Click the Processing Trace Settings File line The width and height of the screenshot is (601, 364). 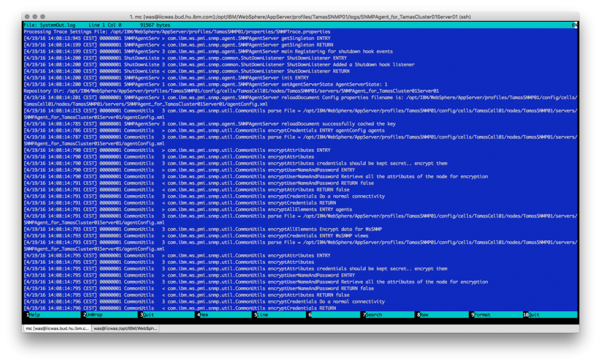176,31
